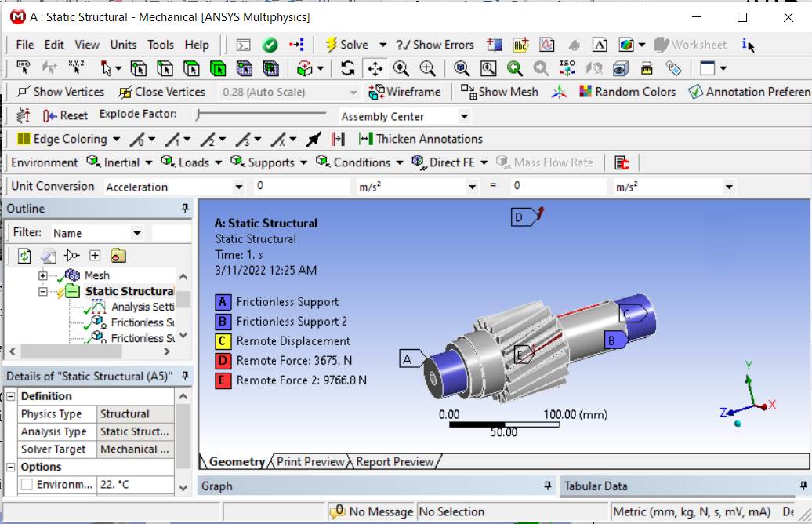
Task: Click the Reset explode button
Action: point(66,115)
